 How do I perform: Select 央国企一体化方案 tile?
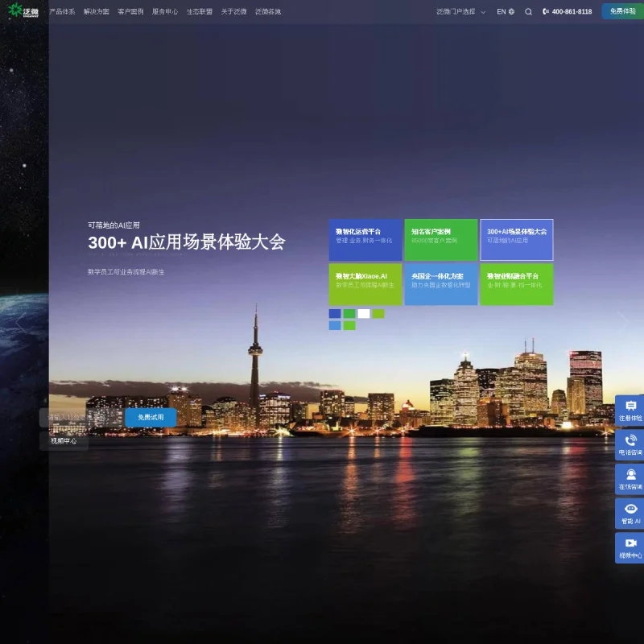coord(440,284)
